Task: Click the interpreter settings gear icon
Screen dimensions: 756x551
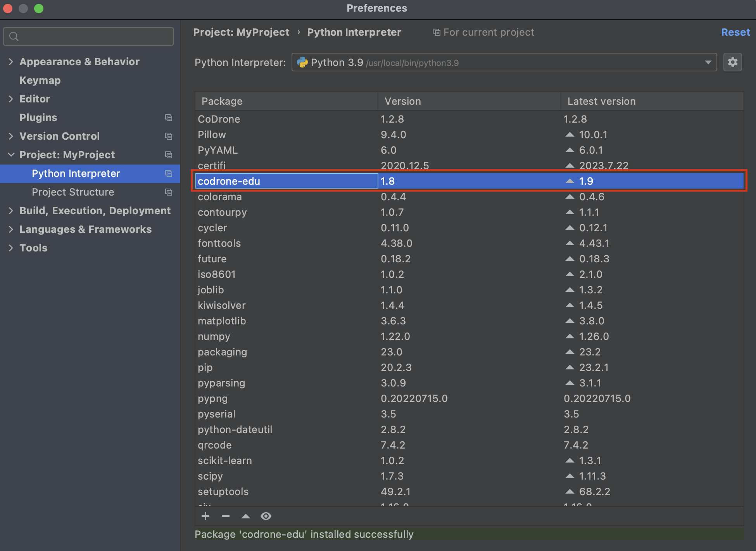Action: point(732,62)
